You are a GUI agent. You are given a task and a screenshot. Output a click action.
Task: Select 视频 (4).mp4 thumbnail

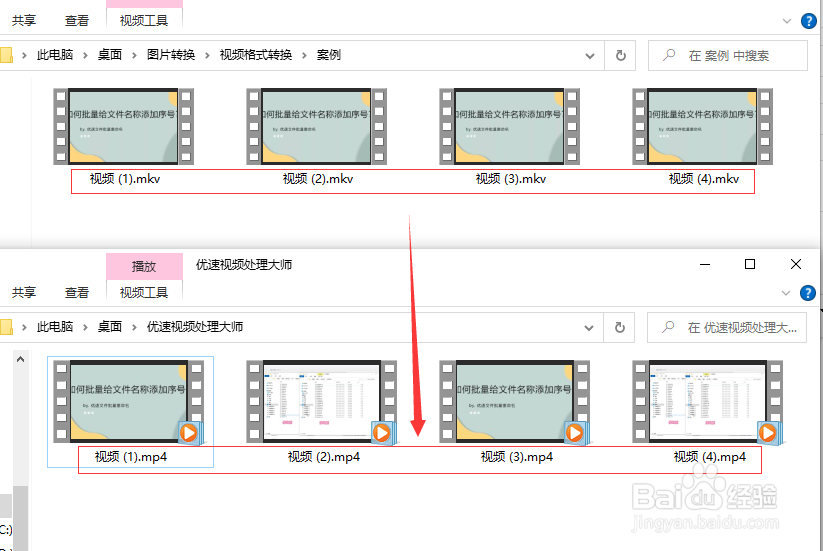(x=708, y=403)
